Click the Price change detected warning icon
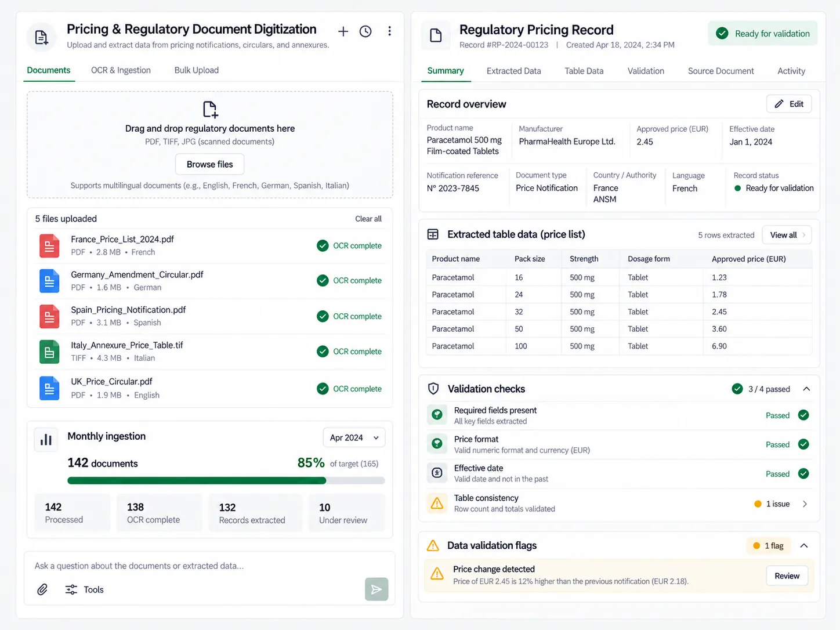This screenshot has width=840, height=630. [437, 574]
